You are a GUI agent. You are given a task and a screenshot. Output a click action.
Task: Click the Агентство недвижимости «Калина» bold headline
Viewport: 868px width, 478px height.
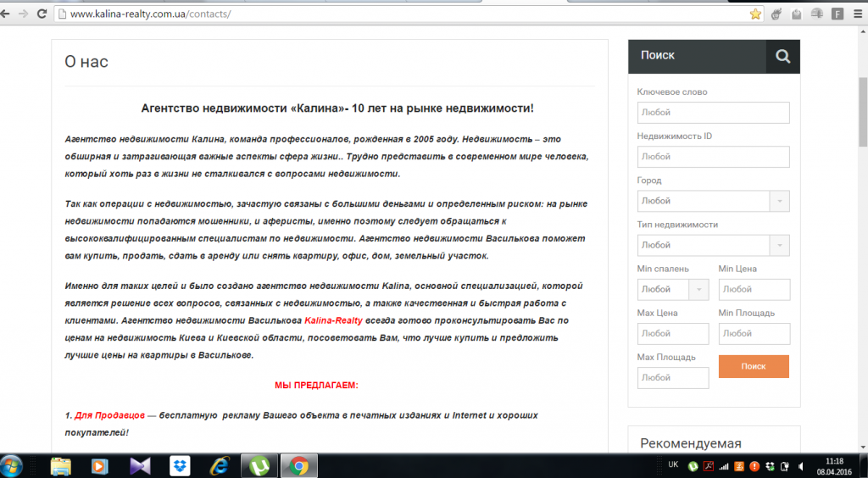(x=337, y=108)
